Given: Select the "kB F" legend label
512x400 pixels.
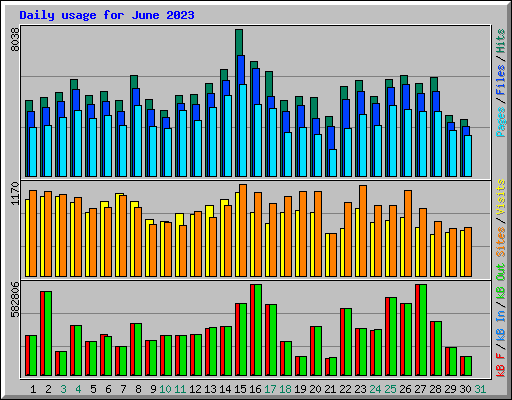Looking at the screenshot, I should (501, 365).
